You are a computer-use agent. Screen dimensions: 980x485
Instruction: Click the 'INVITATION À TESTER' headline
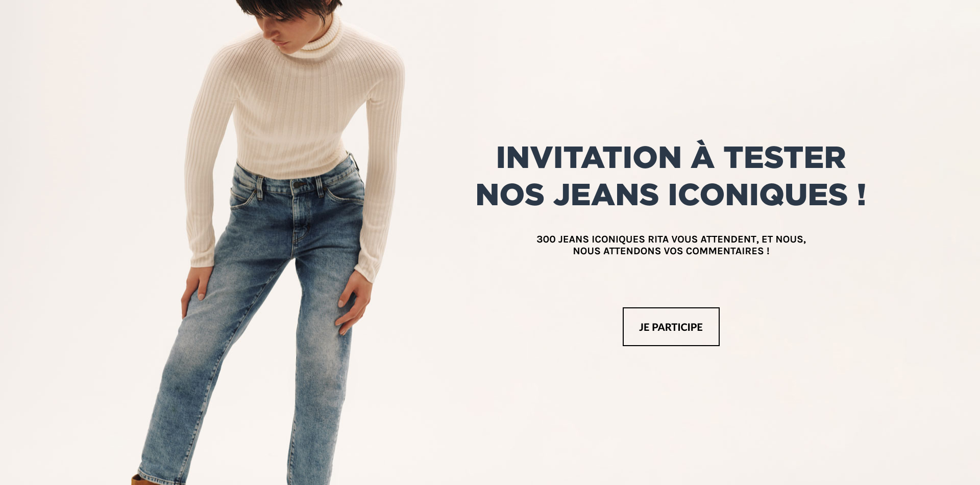tap(671, 157)
